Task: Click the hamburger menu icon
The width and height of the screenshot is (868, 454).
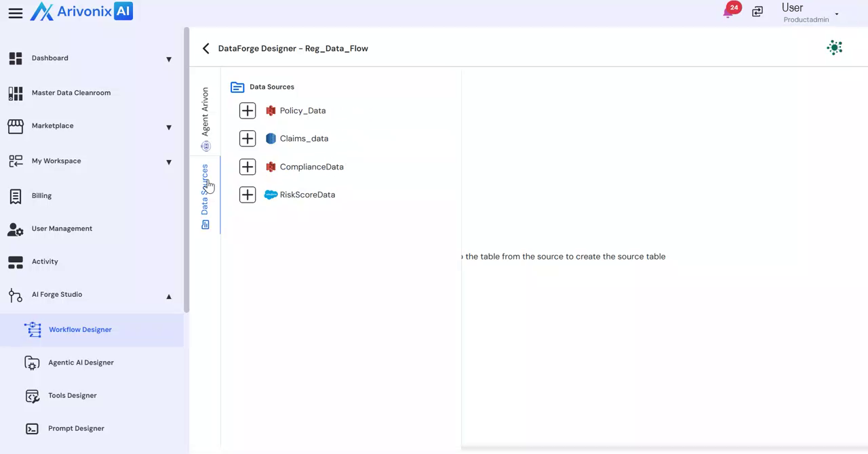Action: [x=15, y=13]
